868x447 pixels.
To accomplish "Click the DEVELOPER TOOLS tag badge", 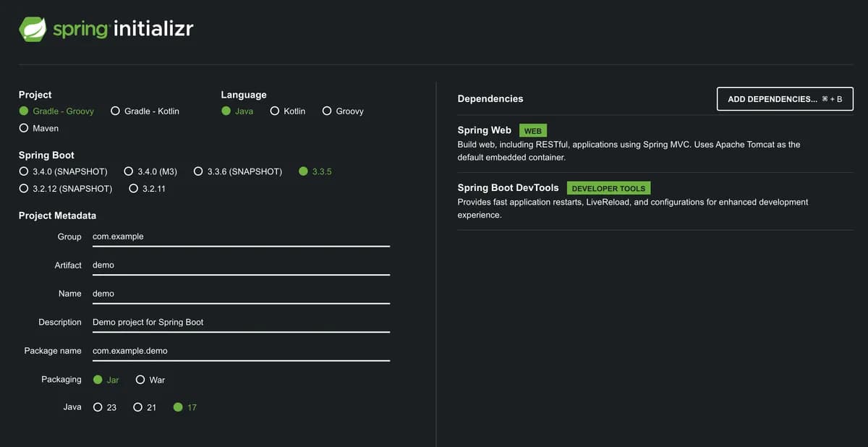I will tap(609, 188).
